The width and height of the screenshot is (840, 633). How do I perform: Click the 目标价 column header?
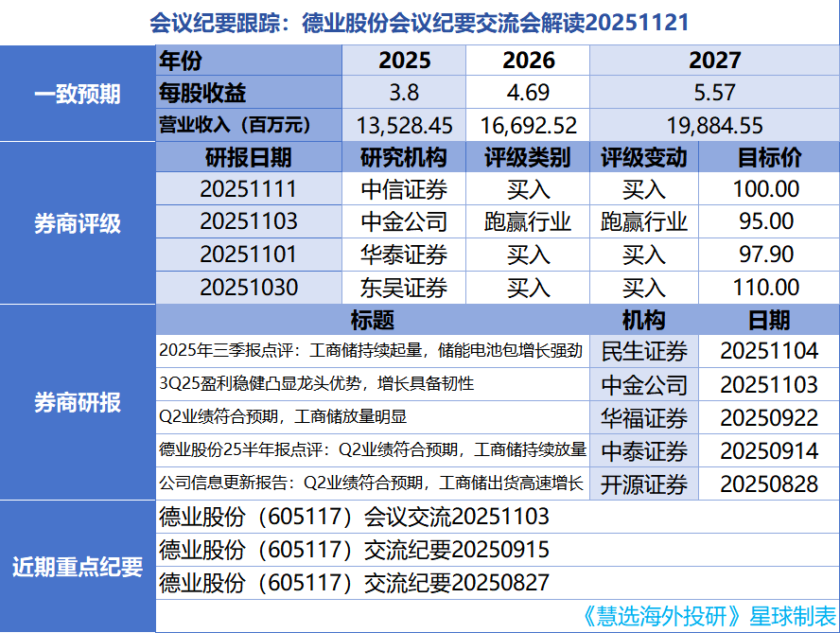pos(769,158)
